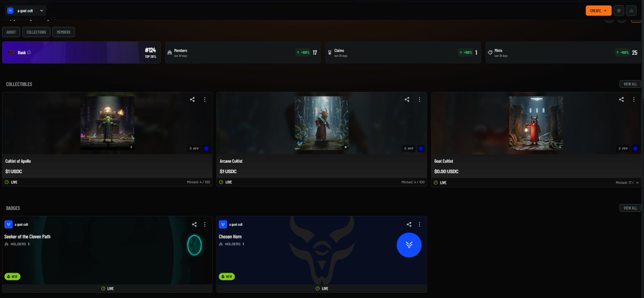Share the Arcane Cultist collectible
Viewport: 644px width, 298px height.
[x=407, y=100]
